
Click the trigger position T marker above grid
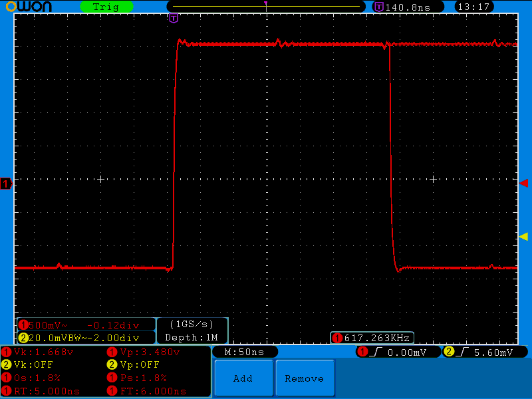[173, 18]
